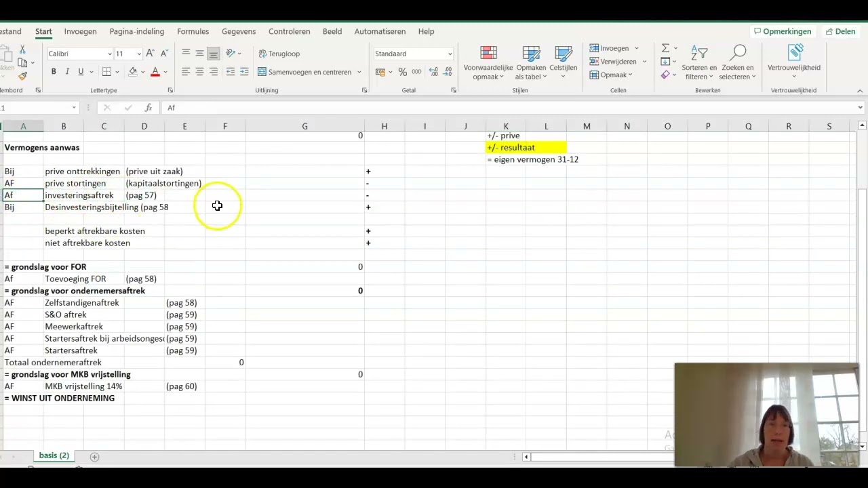The image size is (868, 488).
Task: Click the yellow +/- resultaat cell
Action: [526, 147]
